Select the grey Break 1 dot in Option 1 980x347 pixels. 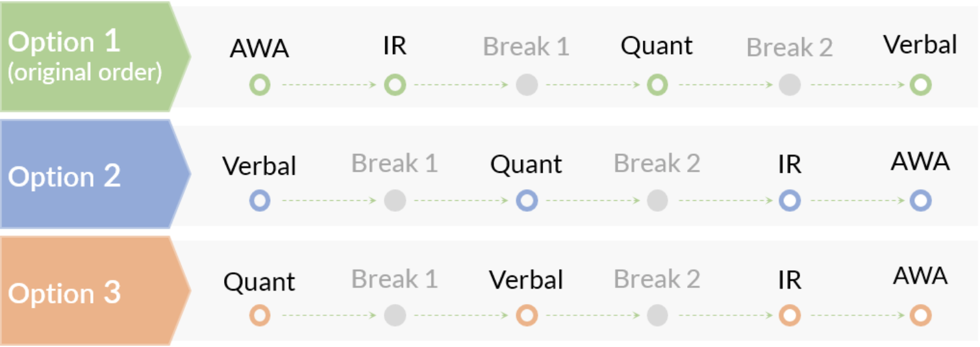click(x=527, y=84)
